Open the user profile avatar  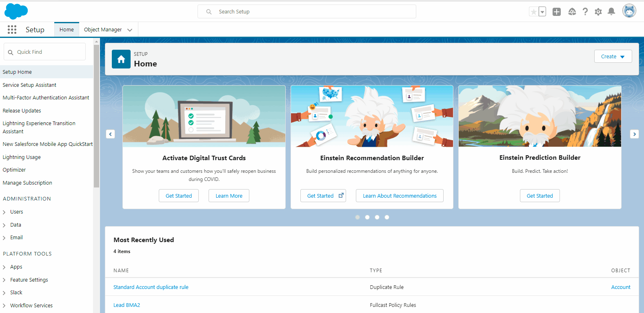(x=629, y=11)
